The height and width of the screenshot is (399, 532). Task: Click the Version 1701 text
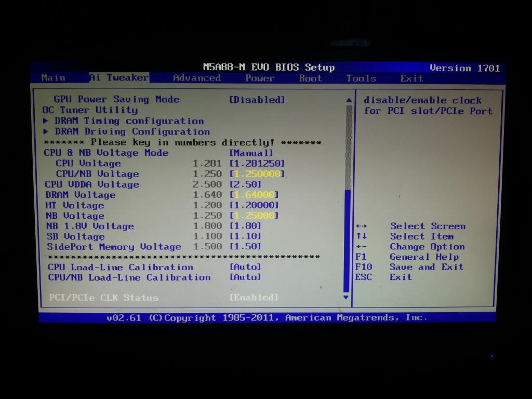point(465,68)
